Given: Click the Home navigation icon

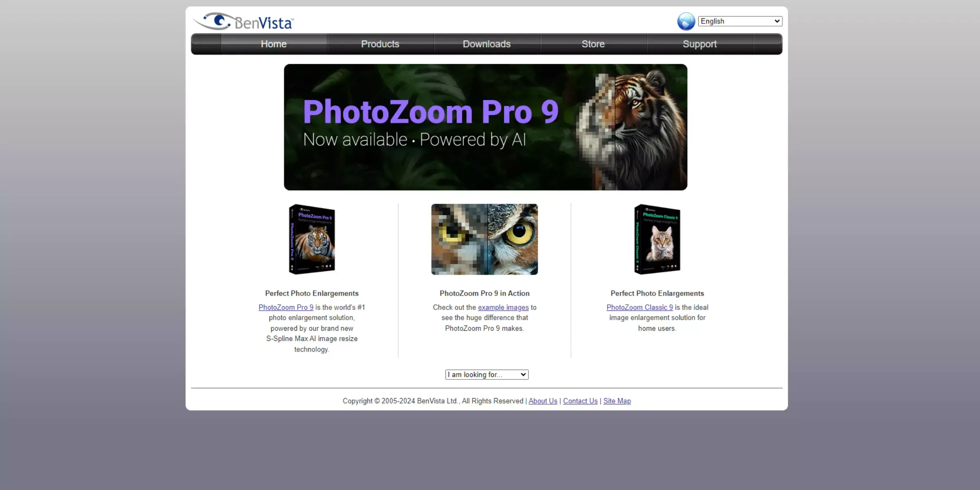Looking at the screenshot, I should (x=274, y=44).
